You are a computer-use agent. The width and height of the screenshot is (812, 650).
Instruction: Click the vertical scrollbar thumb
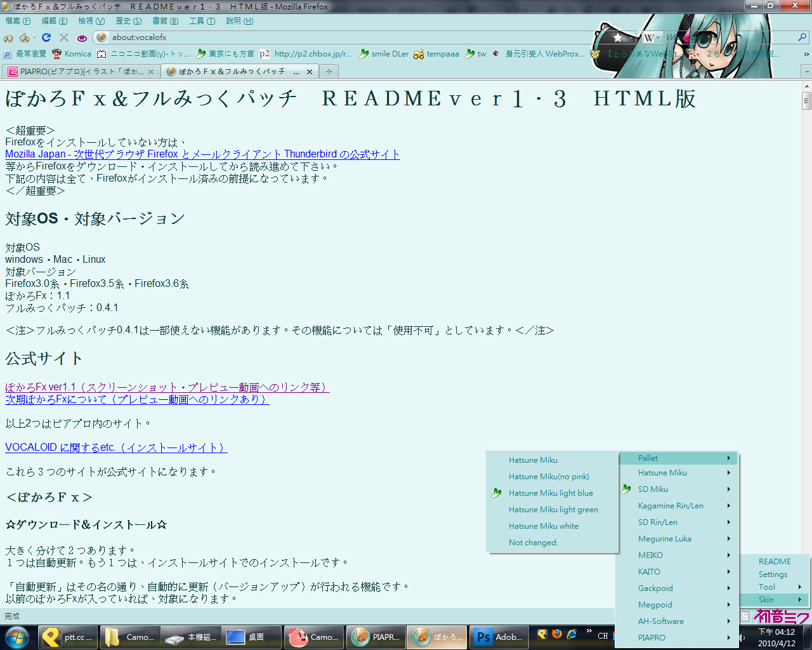coord(807,101)
